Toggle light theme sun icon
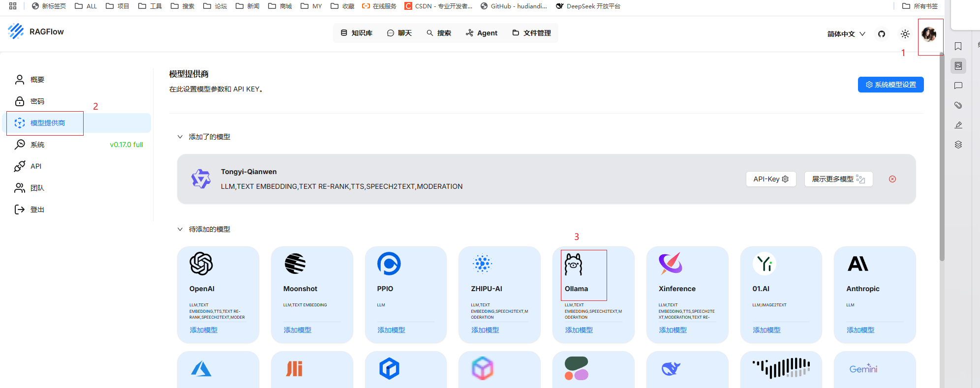Viewport: 980px width, 388px height. 905,34
